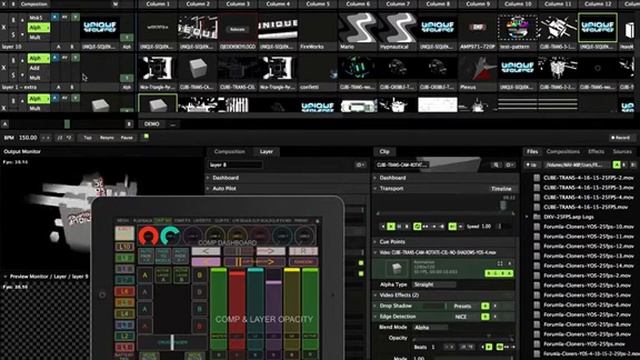Viewport: 640px width, 360px height.
Task: Solo layer 1 - extra with S button
Action: click(x=13, y=75)
